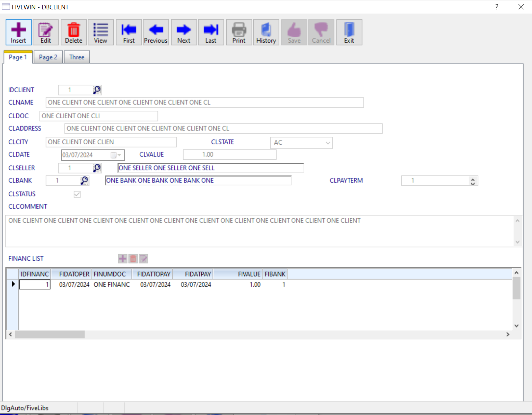Screen dimensions: 532x415
Task: Click the add icon beside FINANC LIST
Action: pos(123,259)
